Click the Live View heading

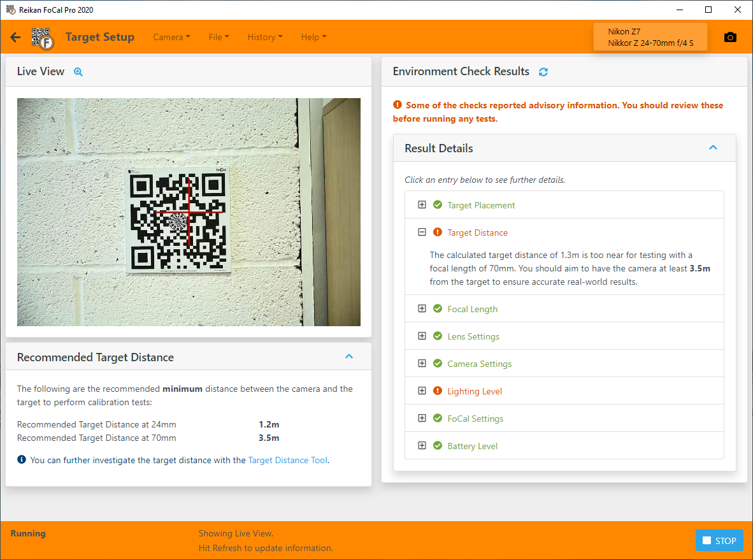tap(40, 71)
